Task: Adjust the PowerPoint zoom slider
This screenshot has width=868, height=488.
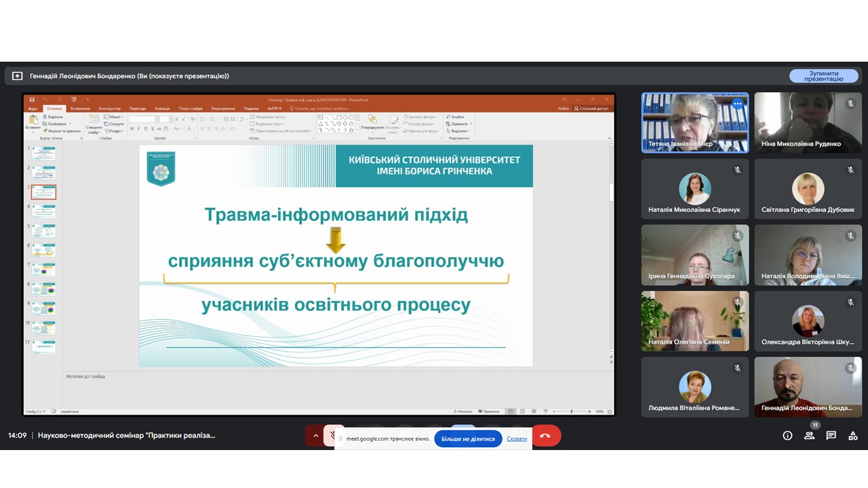Action: point(571,411)
